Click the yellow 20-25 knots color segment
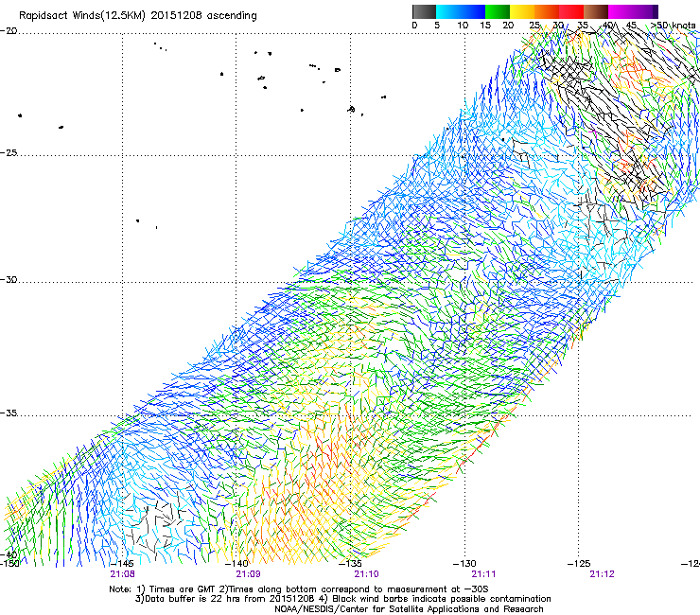This screenshot has width=700, height=615. coord(522,11)
